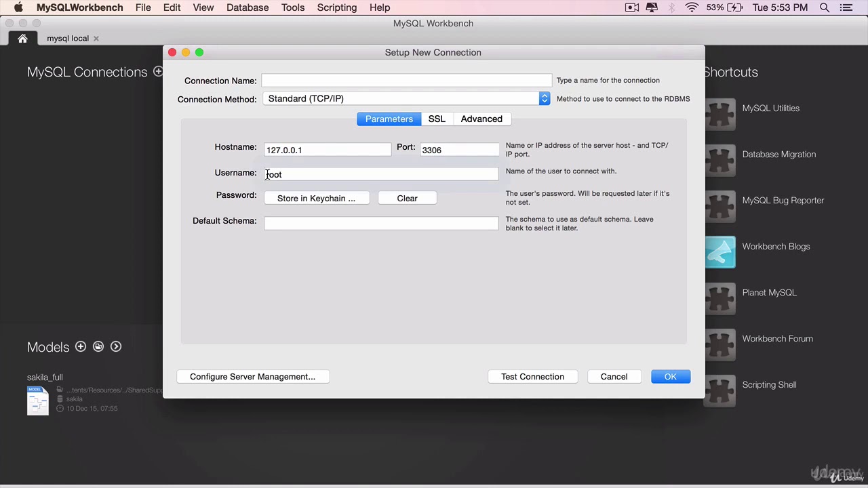Open Workbench Blogs megaphone icon
The image size is (868, 488).
(720, 251)
